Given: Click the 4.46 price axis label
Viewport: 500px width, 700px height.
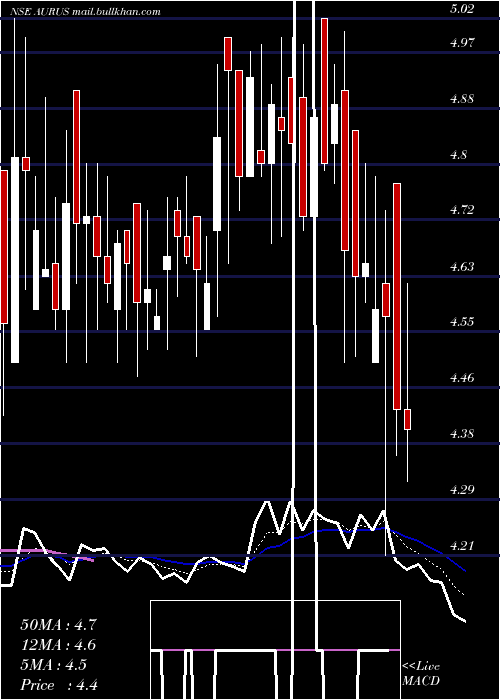Looking at the screenshot, I should coord(462,378).
